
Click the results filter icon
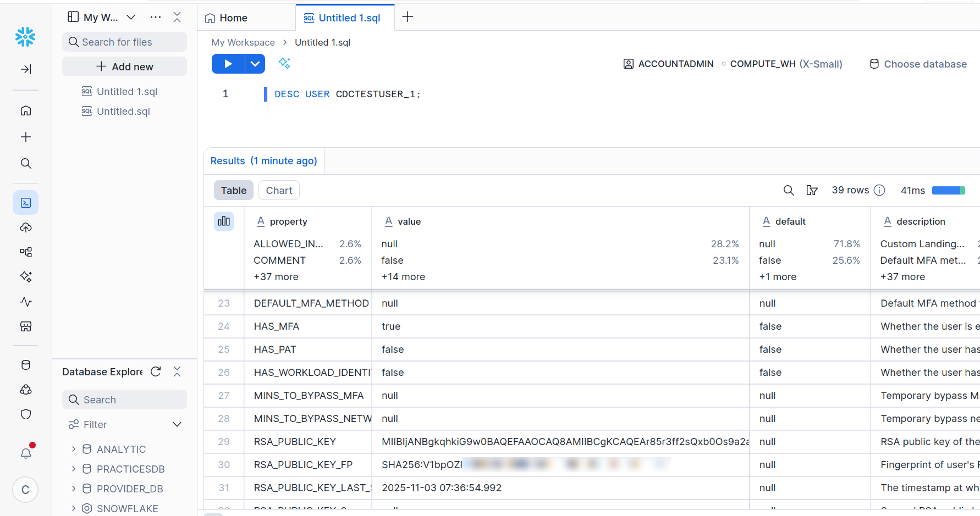coord(812,191)
